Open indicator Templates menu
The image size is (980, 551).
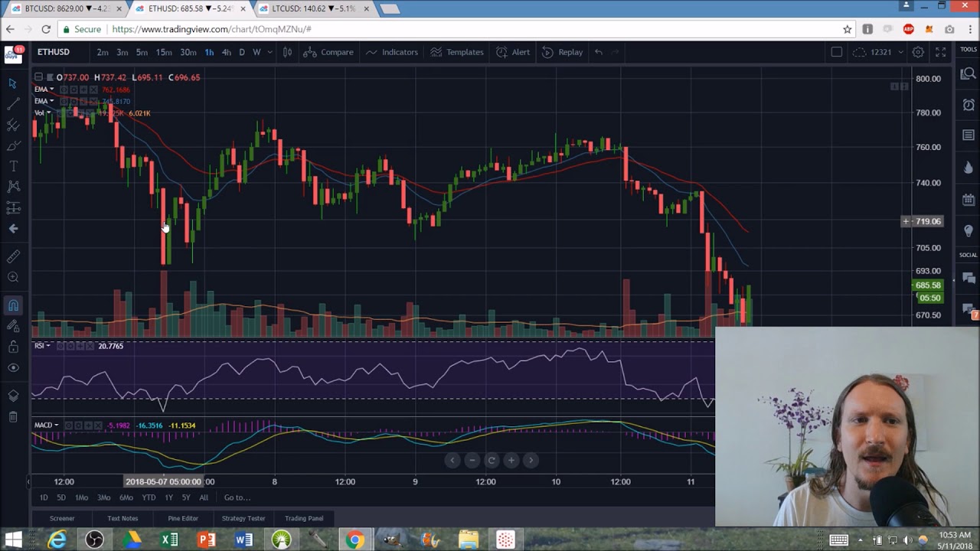456,52
